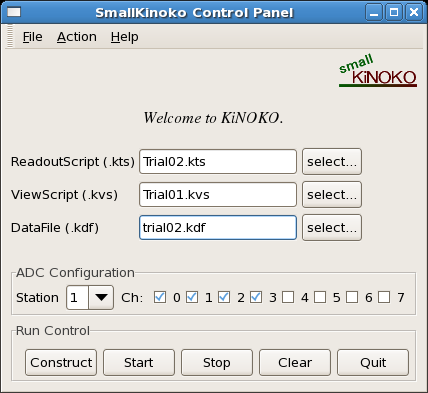Select a ViewScript file via select button
Image resolution: width=428 pixels, height=393 pixels.
[332, 195]
